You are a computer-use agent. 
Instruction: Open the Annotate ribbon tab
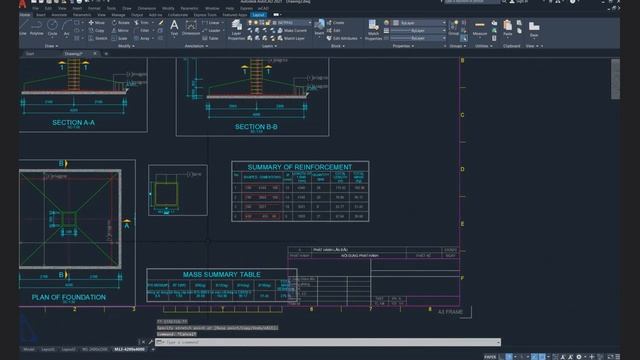point(59,15)
